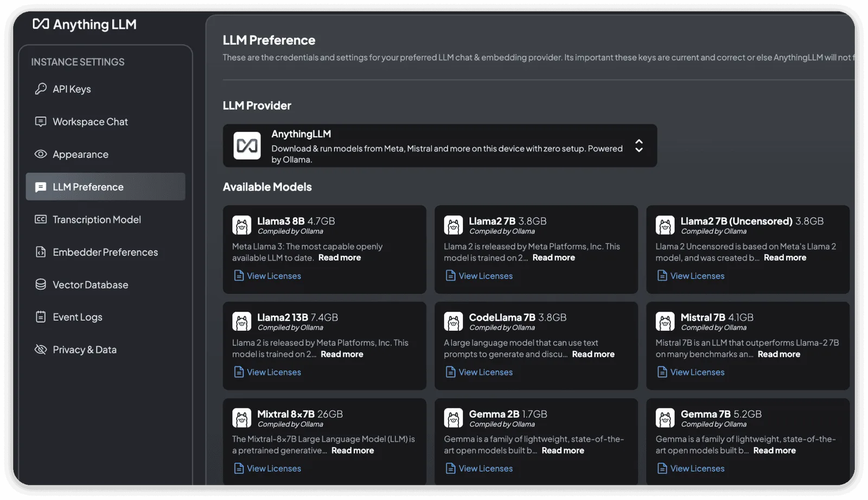868x500 pixels.
Task: Click the LLM Provider section label
Action: 257,105
